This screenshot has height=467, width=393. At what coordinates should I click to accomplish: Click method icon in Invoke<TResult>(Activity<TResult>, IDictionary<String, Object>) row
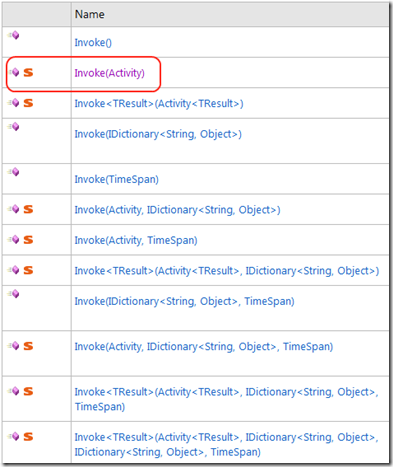pyautogui.click(x=14, y=269)
